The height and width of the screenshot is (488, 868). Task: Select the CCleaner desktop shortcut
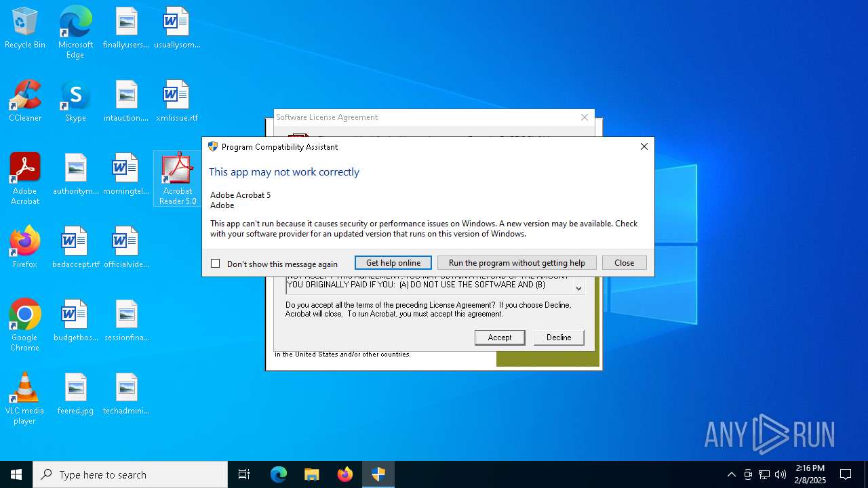[25, 102]
